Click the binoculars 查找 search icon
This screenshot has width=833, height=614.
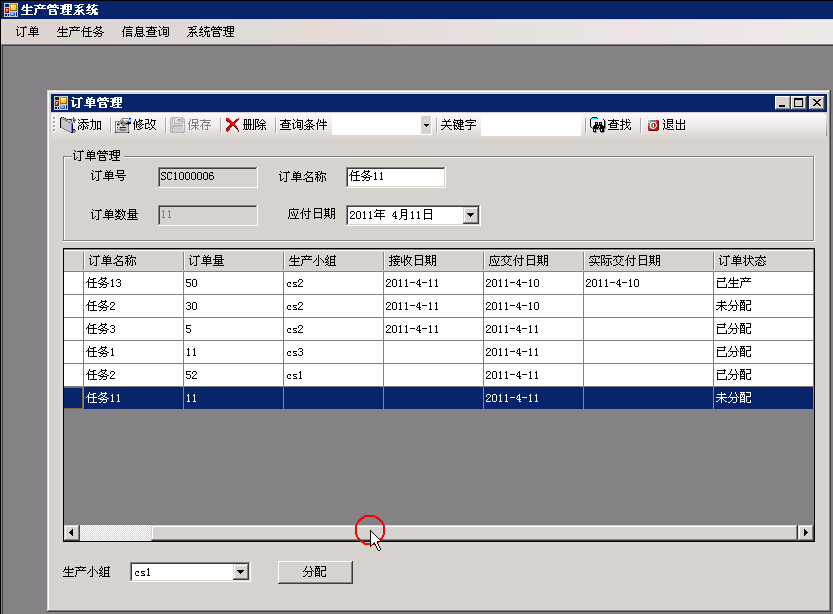coord(598,125)
